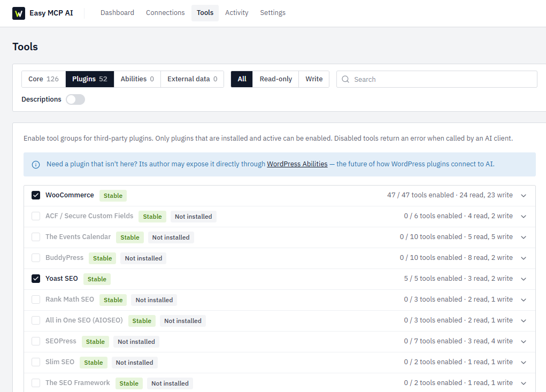Check the Rank Math SEO checkbox
This screenshot has width=546, height=392.
point(36,299)
